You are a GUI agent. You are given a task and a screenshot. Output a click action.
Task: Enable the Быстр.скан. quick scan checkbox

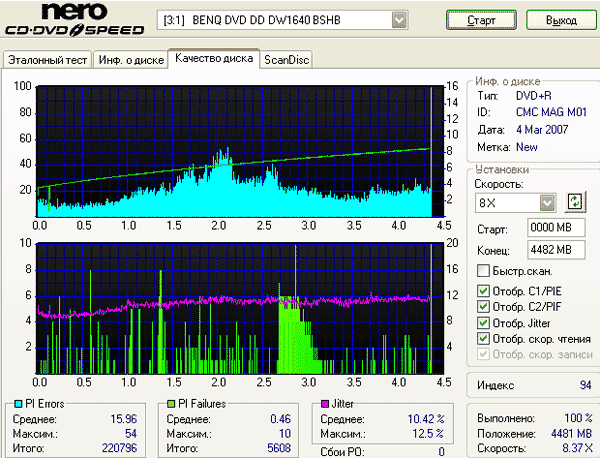tap(483, 271)
